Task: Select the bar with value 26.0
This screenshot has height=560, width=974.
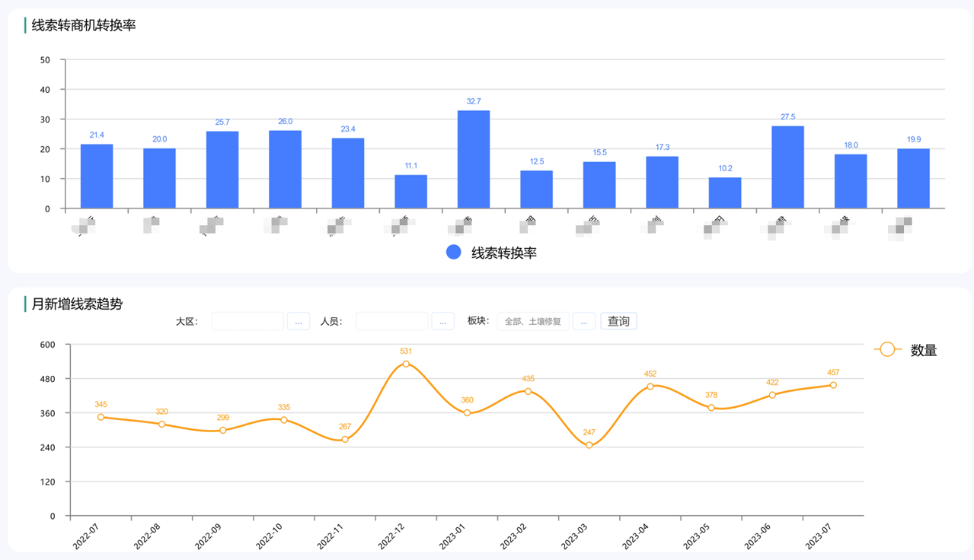Action: (285, 170)
